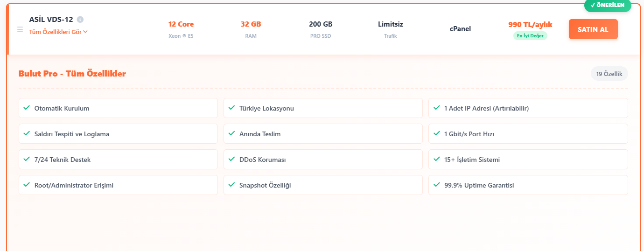Click the ÖNERİLEN badge
Screen dimensions: 644x251
pos(607,5)
